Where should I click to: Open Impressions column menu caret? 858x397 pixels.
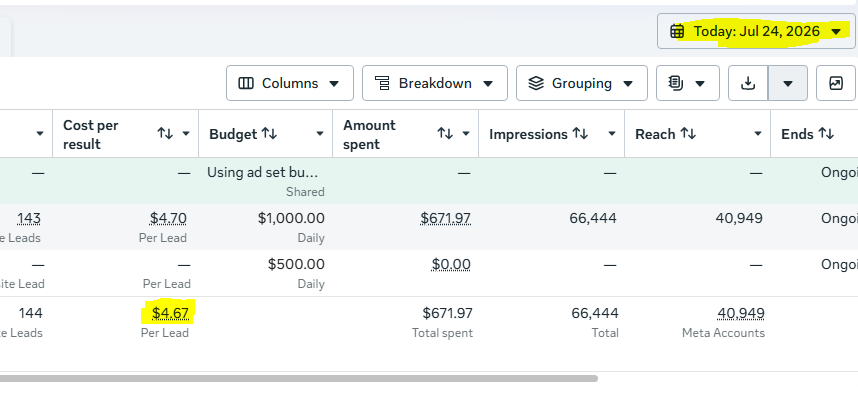(612, 134)
